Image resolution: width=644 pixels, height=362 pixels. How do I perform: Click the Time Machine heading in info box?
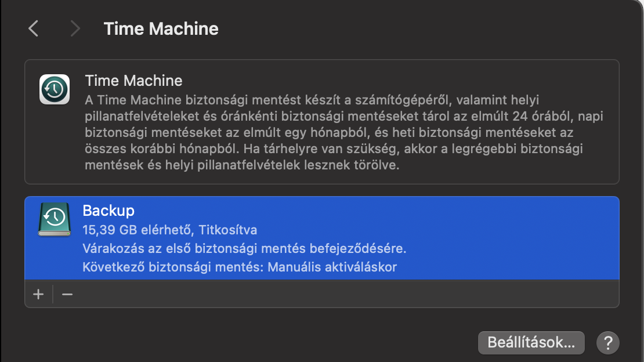133,81
